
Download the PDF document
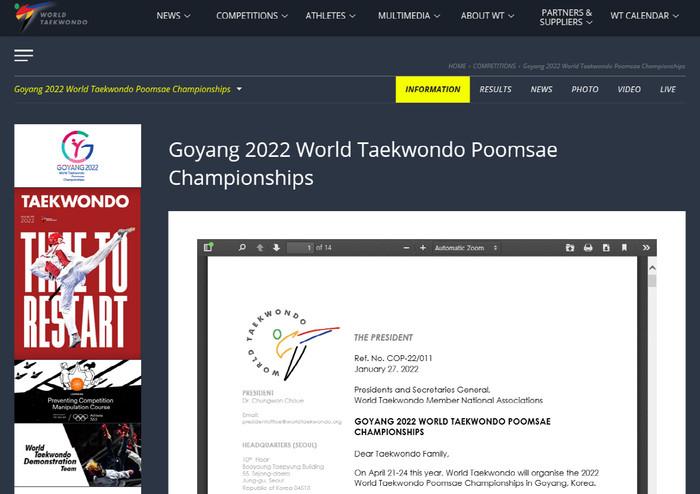(606, 247)
